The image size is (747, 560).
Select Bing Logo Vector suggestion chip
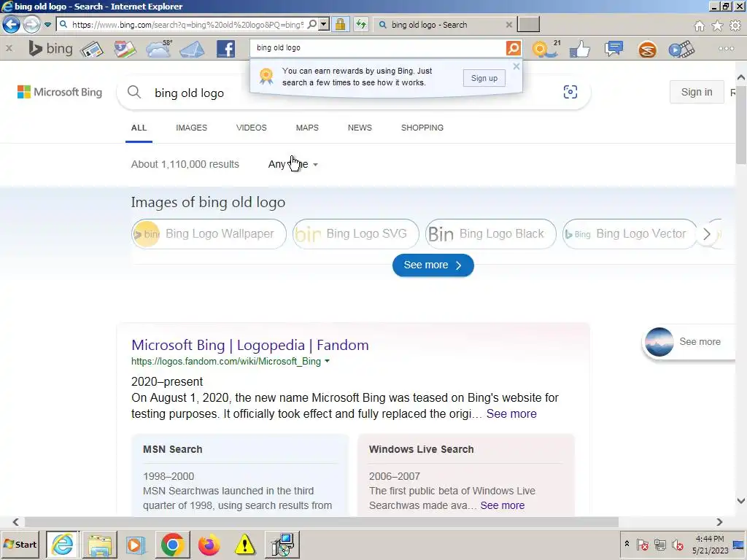pos(630,234)
